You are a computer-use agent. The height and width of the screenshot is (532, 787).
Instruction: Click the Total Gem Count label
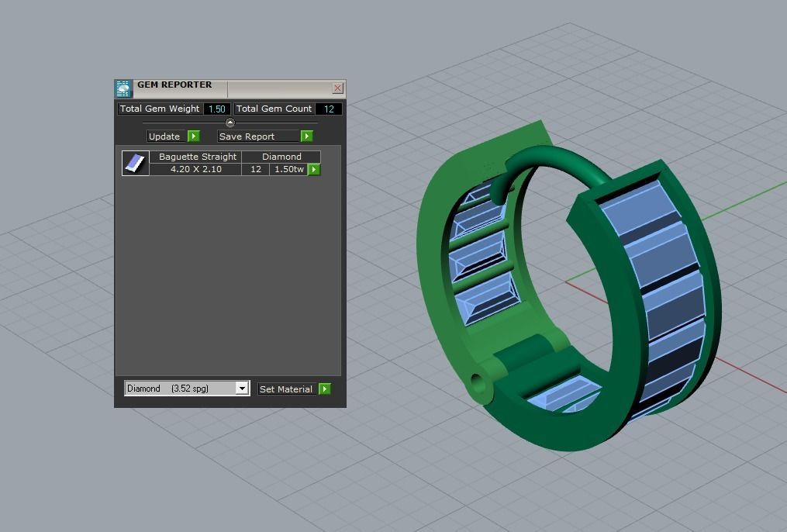coord(274,109)
